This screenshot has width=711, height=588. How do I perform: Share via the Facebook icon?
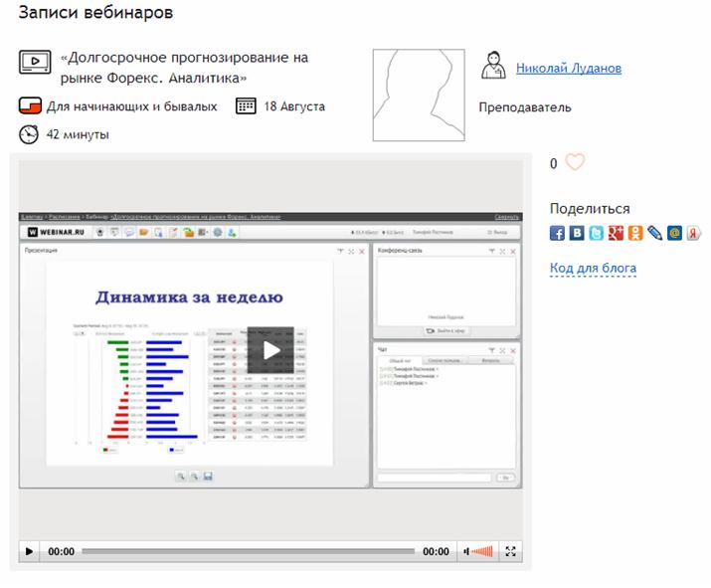(558, 233)
